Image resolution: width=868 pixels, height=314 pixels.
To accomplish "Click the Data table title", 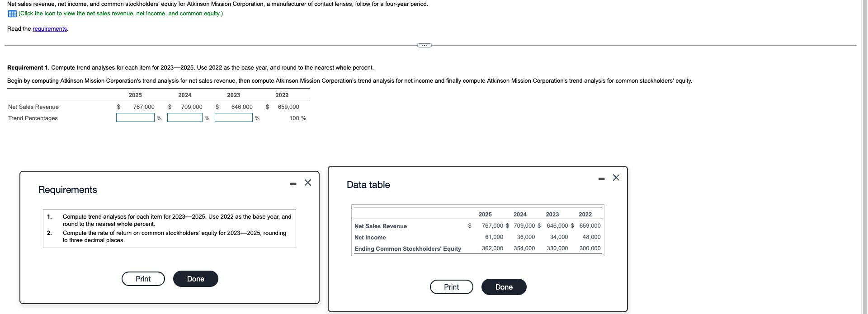I will coord(368,185).
